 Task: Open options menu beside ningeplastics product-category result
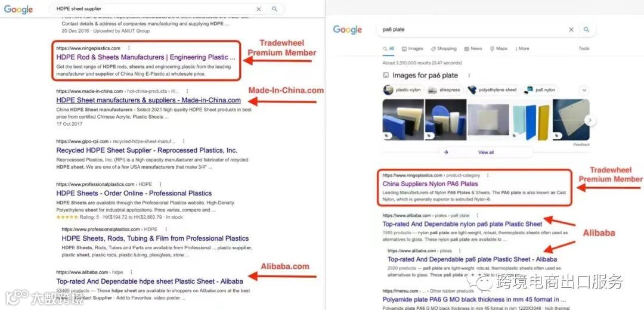488,175
